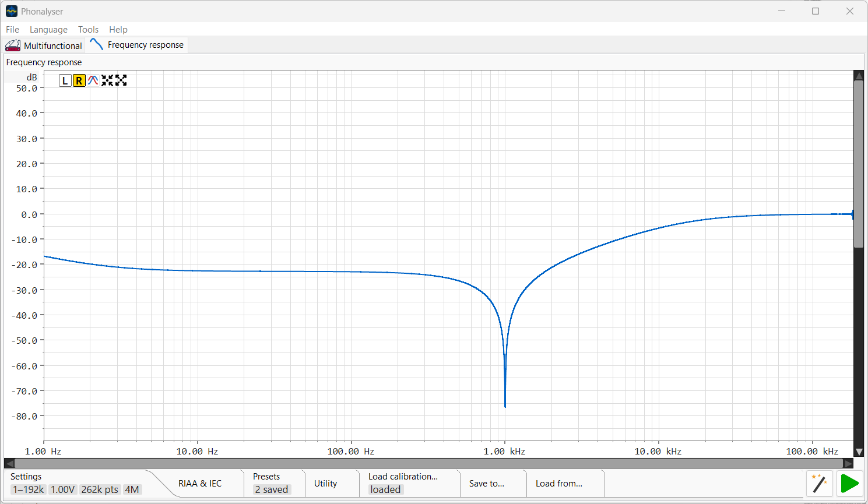
Task: Maximize the Phonalyser window
Action: click(x=816, y=11)
